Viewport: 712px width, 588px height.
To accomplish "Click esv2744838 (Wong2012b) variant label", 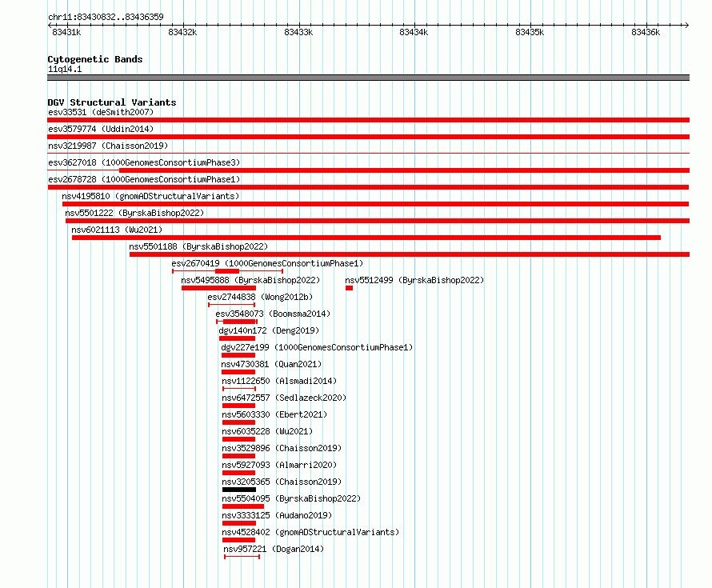I will click(x=260, y=297).
